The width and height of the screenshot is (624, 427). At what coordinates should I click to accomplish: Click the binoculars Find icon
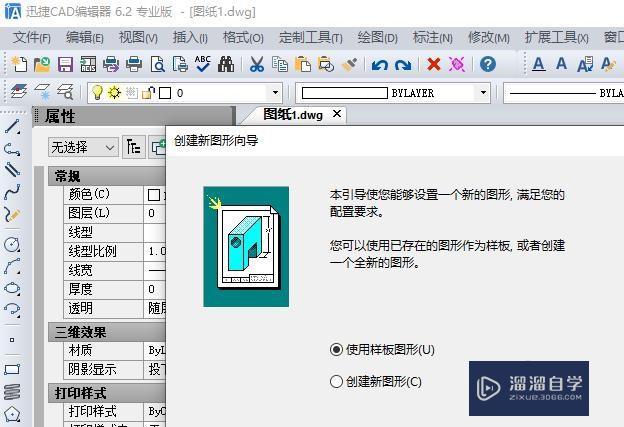click(226, 64)
